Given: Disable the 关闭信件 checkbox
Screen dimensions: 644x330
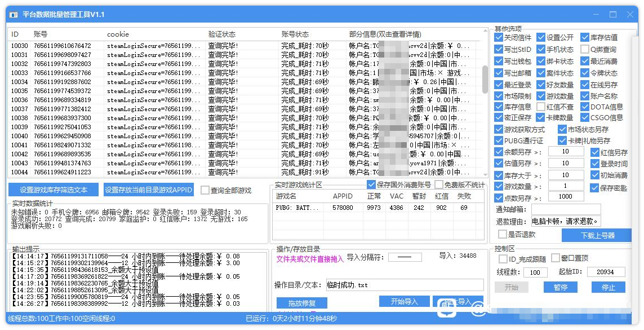Looking at the screenshot, I should pos(498,38).
